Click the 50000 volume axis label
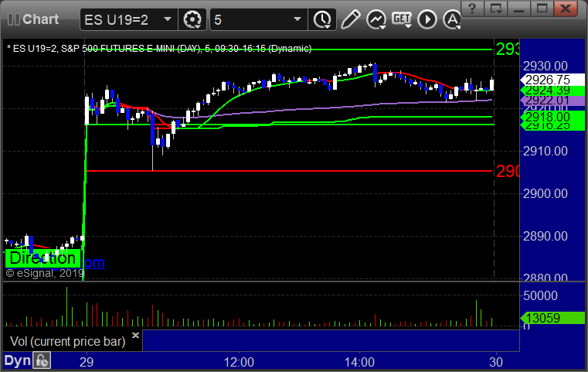This screenshot has width=588, height=372. click(x=540, y=295)
